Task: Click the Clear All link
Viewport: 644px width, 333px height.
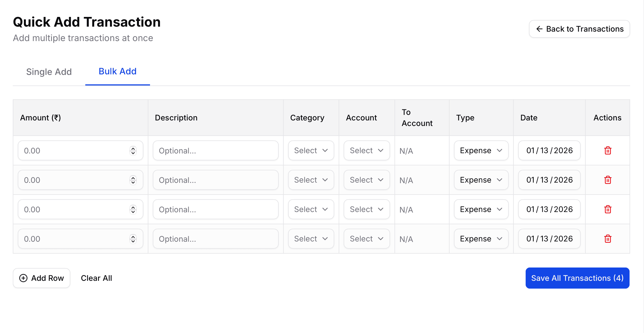Action: coord(96,278)
